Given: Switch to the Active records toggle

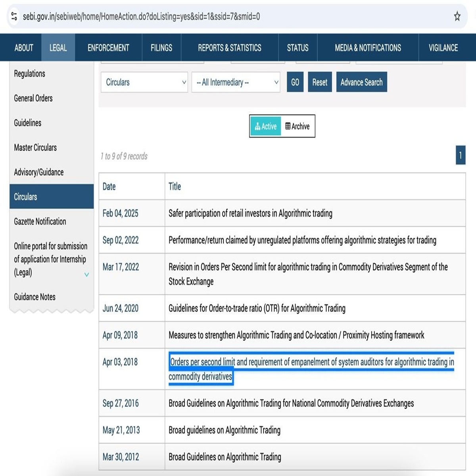Looking at the screenshot, I should (x=265, y=126).
